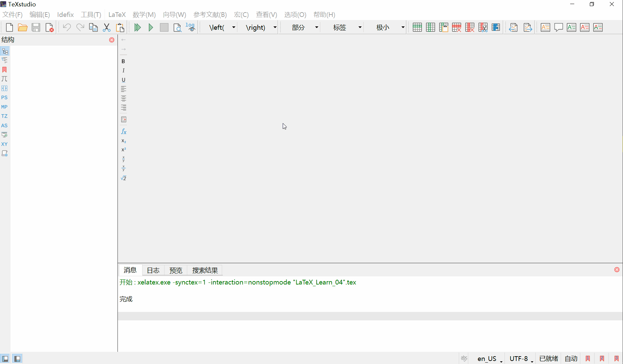623x364 pixels.
Task: Open the LaTeX menu
Action: coord(117,15)
